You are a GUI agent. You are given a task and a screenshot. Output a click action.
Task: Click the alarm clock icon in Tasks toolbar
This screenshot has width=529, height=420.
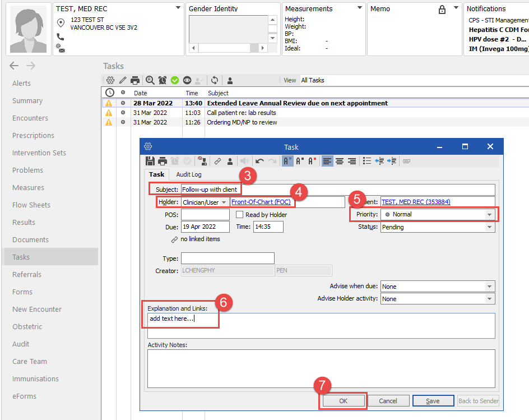click(x=163, y=80)
